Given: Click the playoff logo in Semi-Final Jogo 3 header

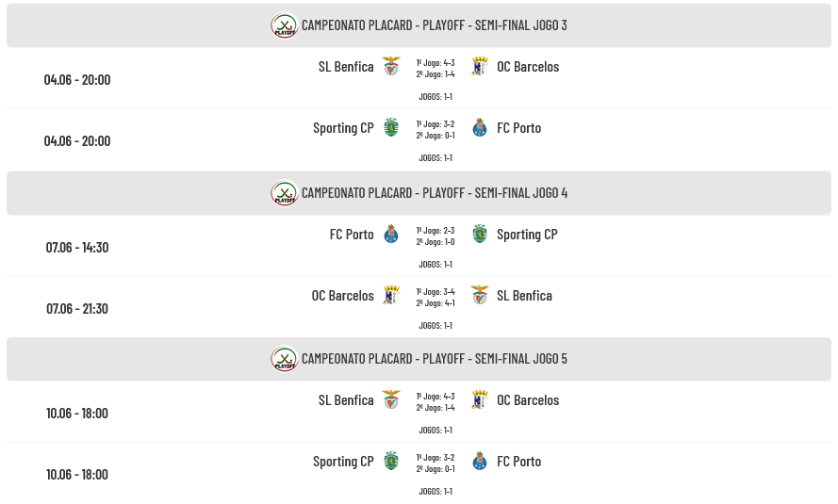Looking at the screenshot, I should (285, 25).
